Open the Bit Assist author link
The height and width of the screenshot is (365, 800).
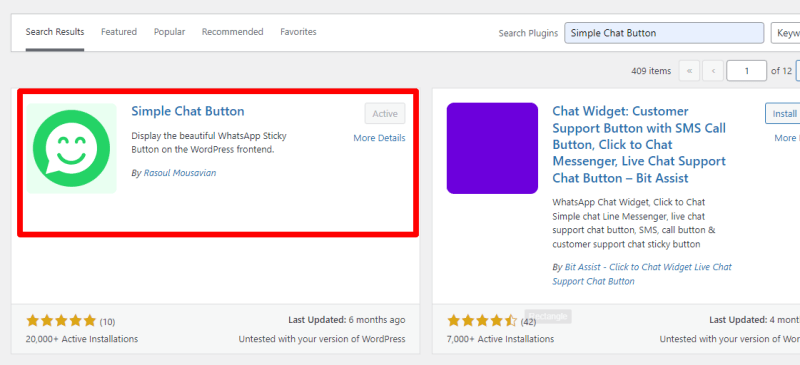click(x=642, y=274)
